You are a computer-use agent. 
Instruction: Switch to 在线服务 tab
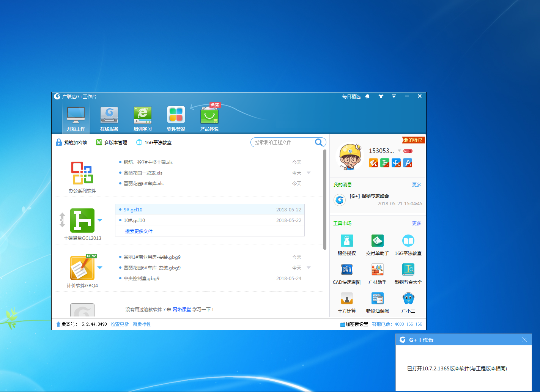coord(109,119)
